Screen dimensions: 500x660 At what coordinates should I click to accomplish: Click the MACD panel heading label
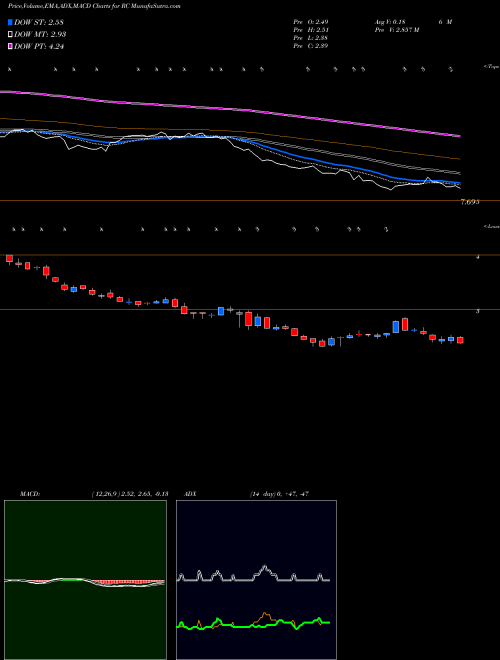pyautogui.click(x=30, y=494)
